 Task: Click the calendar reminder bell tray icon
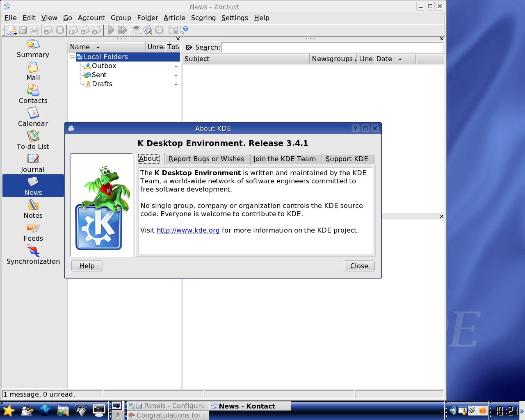click(462, 410)
